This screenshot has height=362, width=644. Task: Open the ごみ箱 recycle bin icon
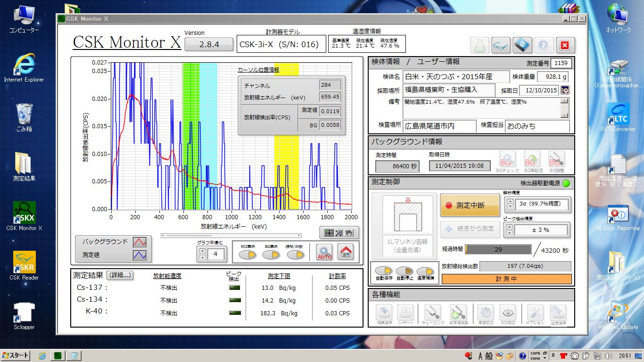[24, 117]
